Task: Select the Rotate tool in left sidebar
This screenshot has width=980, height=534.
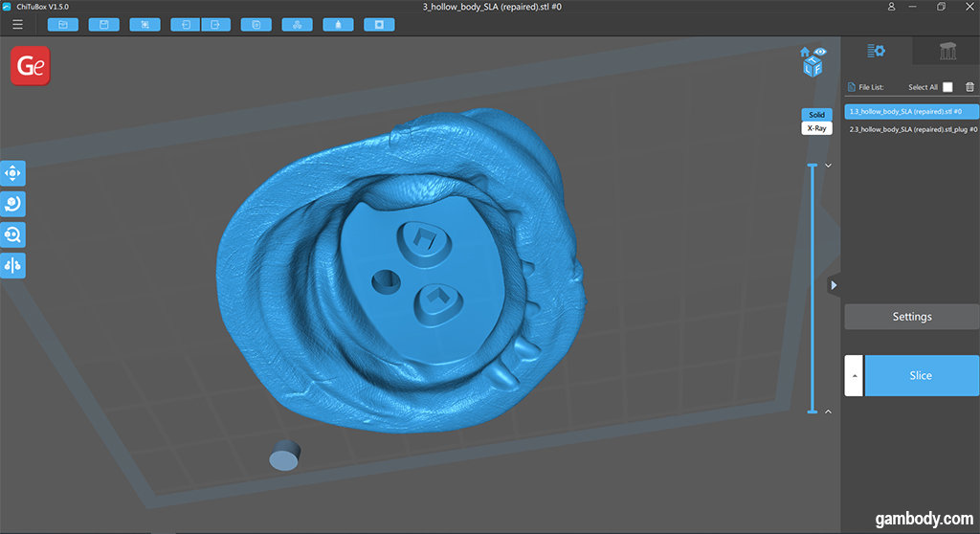Action: point(13,204)
